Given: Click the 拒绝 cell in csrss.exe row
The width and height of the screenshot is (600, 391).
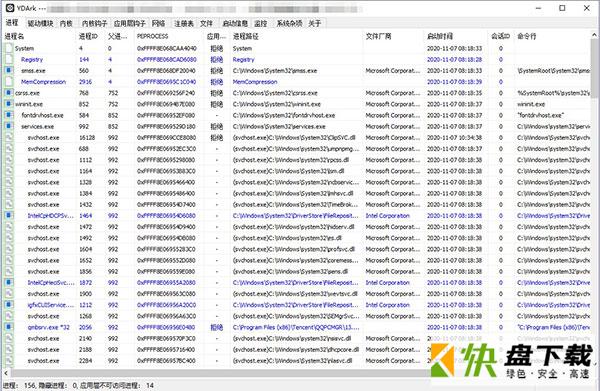Looking at the screenshot, I should [217, 93].
